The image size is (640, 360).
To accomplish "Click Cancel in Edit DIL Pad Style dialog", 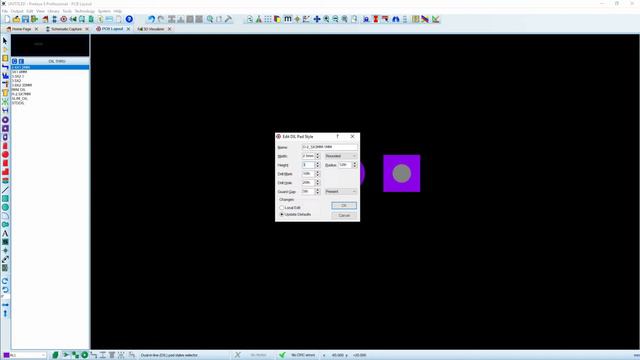I will pyautogui.click(x=344, y=215).
